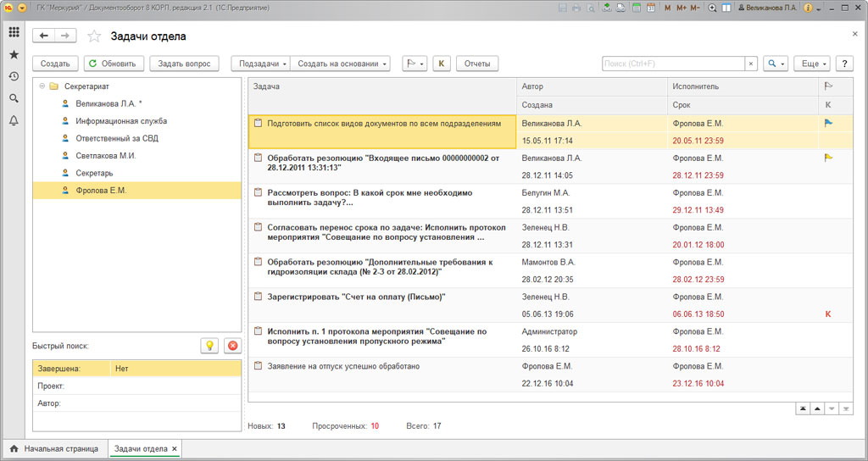Switch to the Начальная страница tab

(x=54, y=448)
